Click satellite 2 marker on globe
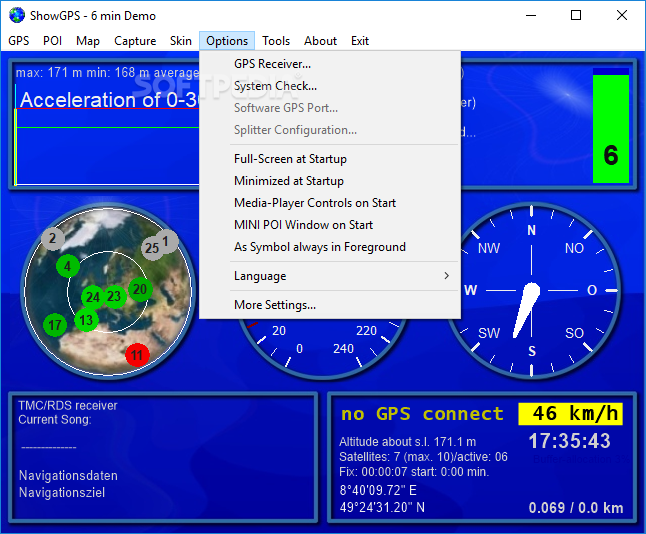 (x=53, y=238)
